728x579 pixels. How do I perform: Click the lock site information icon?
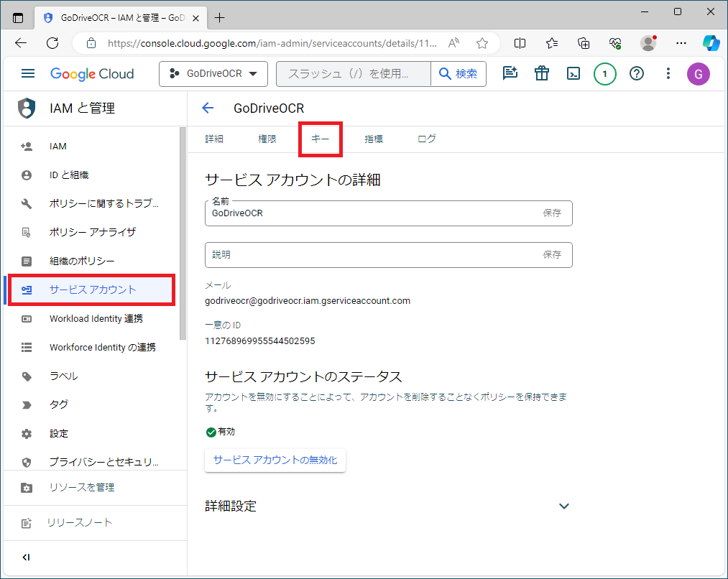[x=91, y=43]
